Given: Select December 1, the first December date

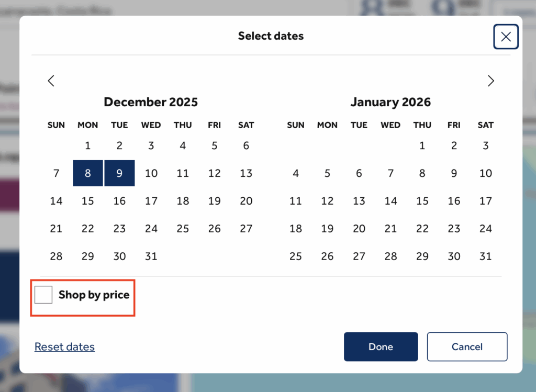Looking at the screenshot, I should pos(87,145).
